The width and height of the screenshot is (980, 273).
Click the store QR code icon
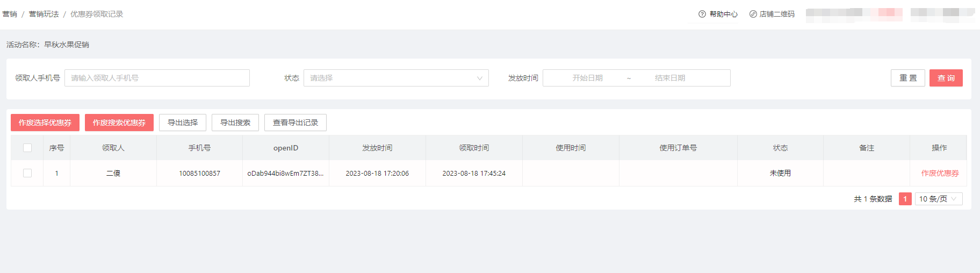[x=753, y=14]
